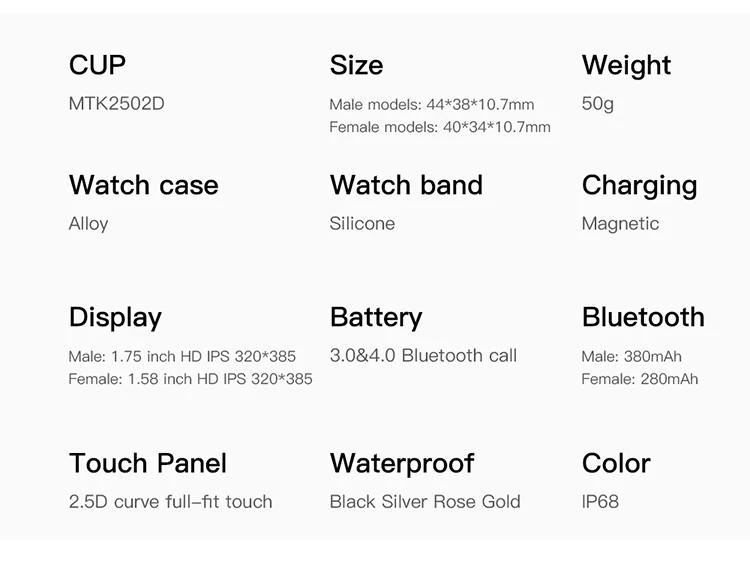Click the Watch case heading
The width and height of the screenshot is (750, 566).
click(143, 185)
